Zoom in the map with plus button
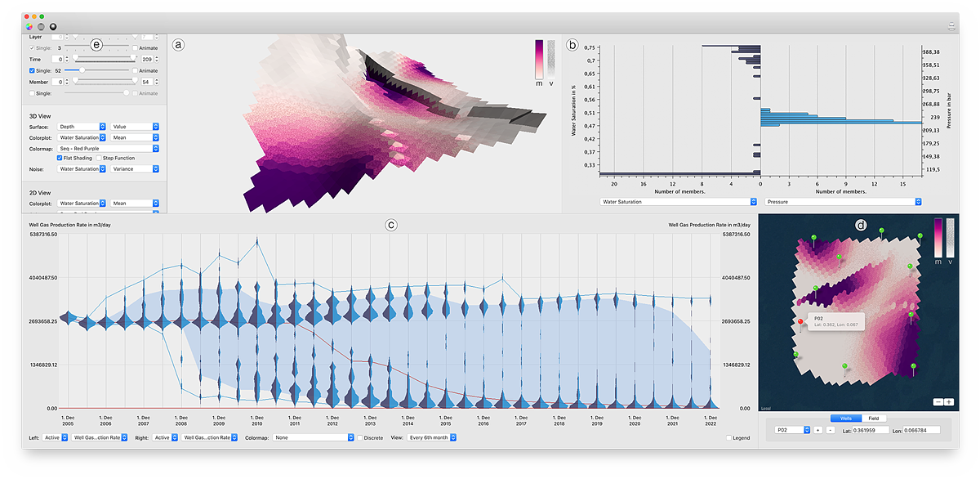The height and width of the screenshot is (479, 980). [x=948, y=401]
